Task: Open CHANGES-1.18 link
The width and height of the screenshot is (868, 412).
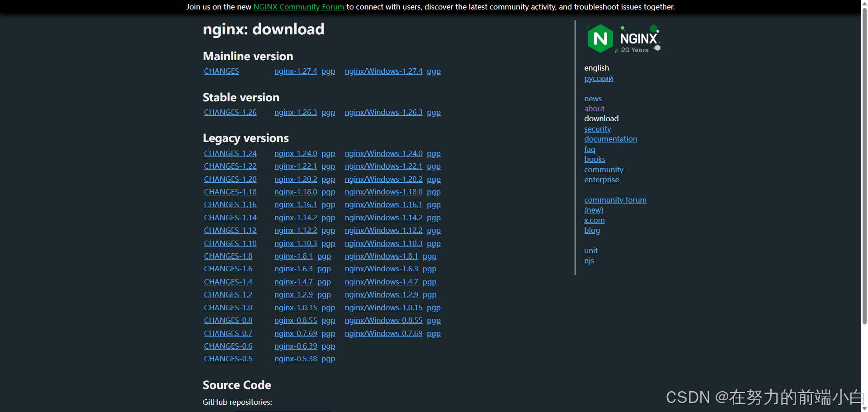Action: point(230,192)
